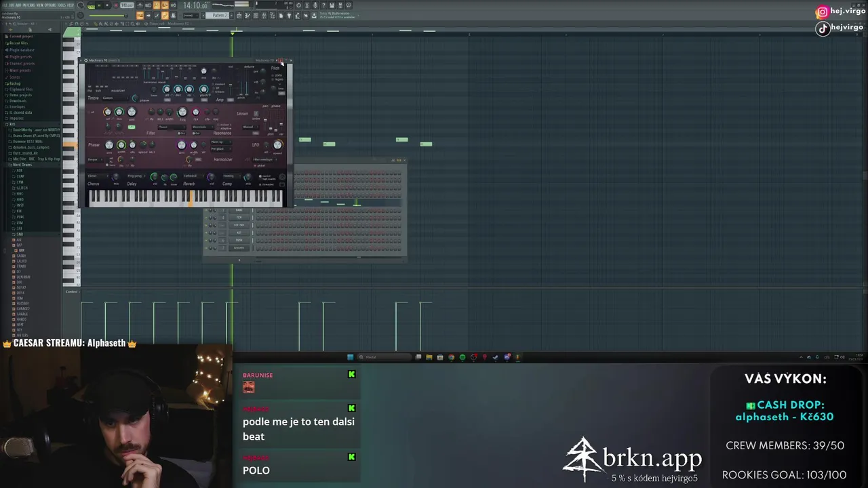The height and width of the screenshot is (488, 868).
Task: Click the gear icon in Machinery FG titlebar
Action: (85, 60)
